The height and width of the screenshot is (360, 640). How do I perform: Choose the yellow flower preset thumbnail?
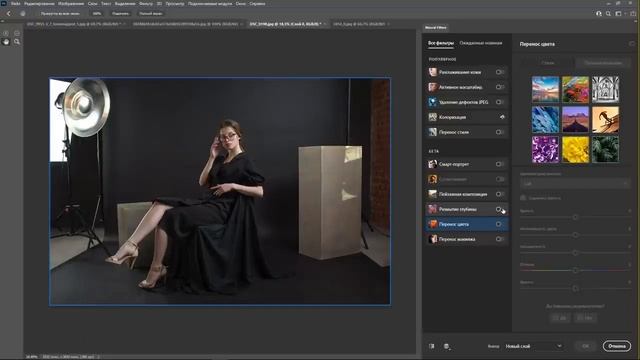click(576, 149)
